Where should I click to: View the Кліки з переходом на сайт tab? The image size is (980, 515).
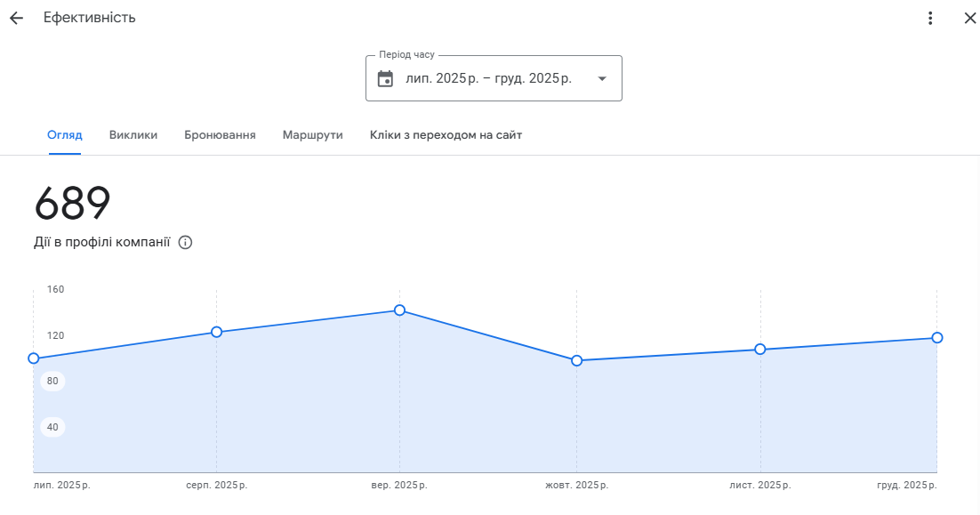tap(446, 135)
